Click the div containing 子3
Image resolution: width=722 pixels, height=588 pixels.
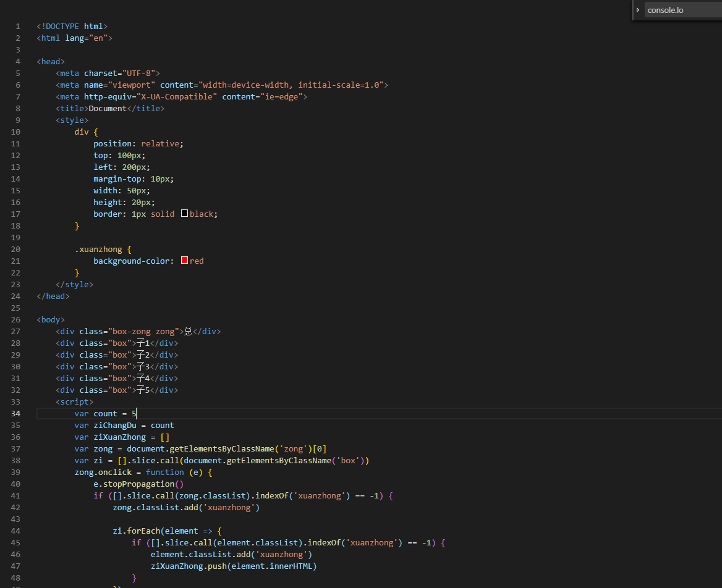(x=117, y=367)
